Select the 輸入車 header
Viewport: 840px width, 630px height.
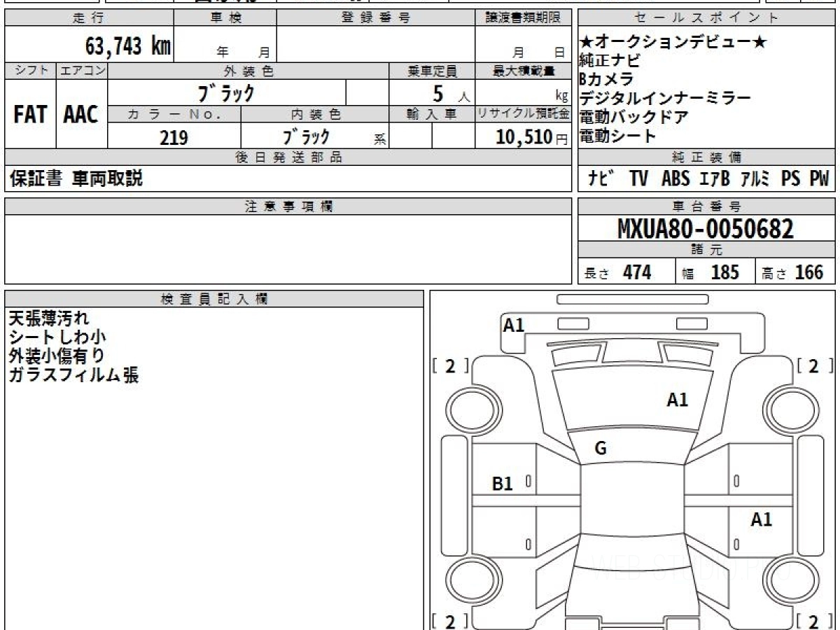click(x=432, y=114)
